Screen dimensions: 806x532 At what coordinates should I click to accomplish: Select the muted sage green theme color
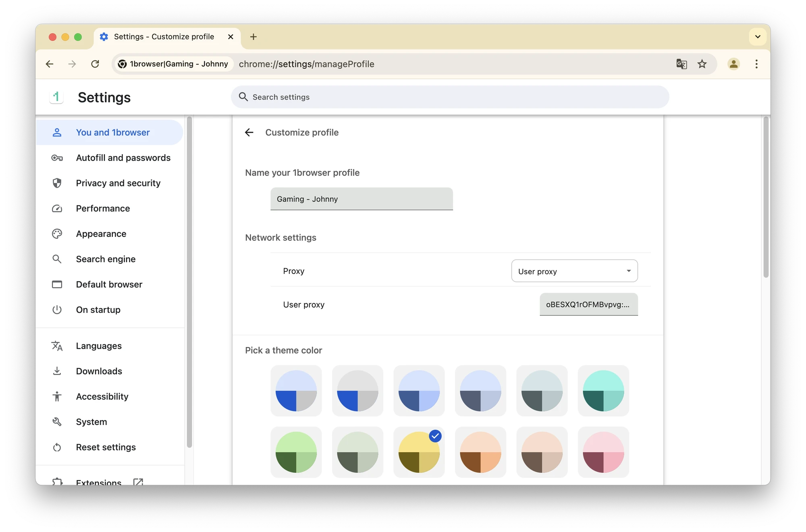click(357, 452)
